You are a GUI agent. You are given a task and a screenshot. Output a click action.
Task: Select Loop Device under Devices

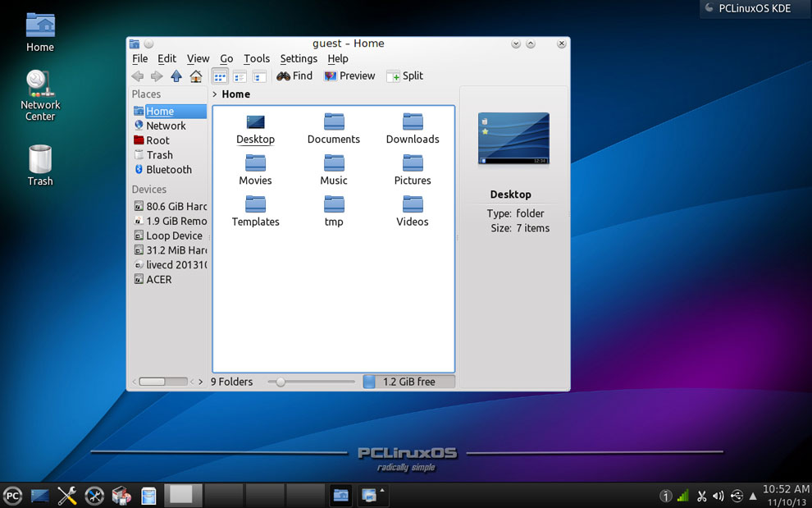tap(169, 236)
